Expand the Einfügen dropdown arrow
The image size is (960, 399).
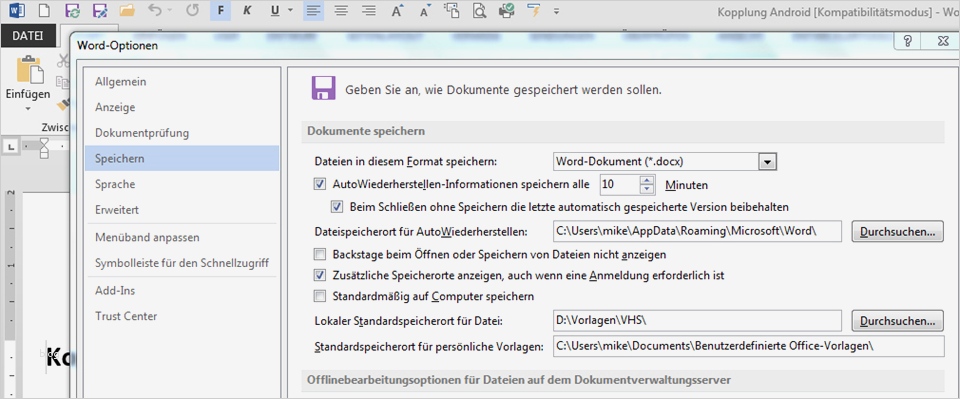(28, 110)
